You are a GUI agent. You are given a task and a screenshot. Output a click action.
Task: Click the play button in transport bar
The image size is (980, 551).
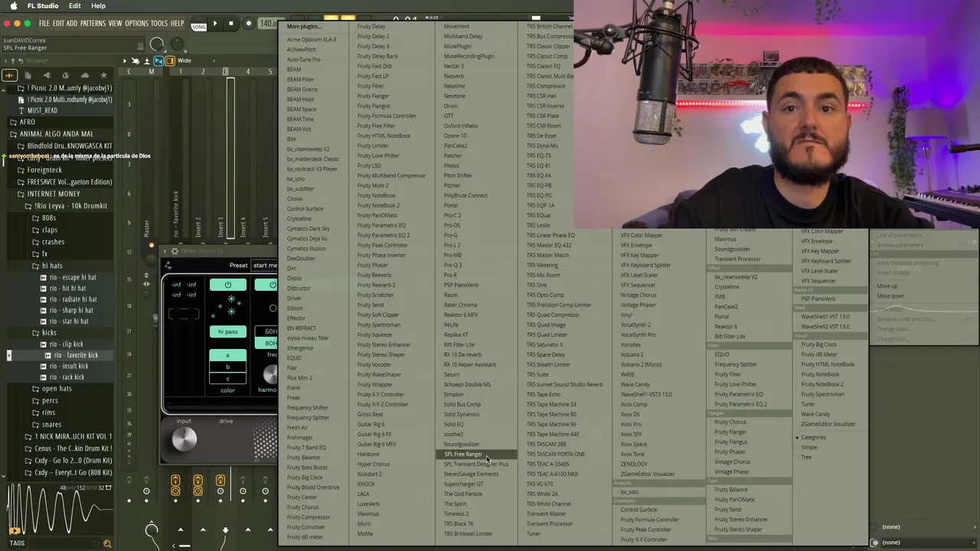pos(214,24)
